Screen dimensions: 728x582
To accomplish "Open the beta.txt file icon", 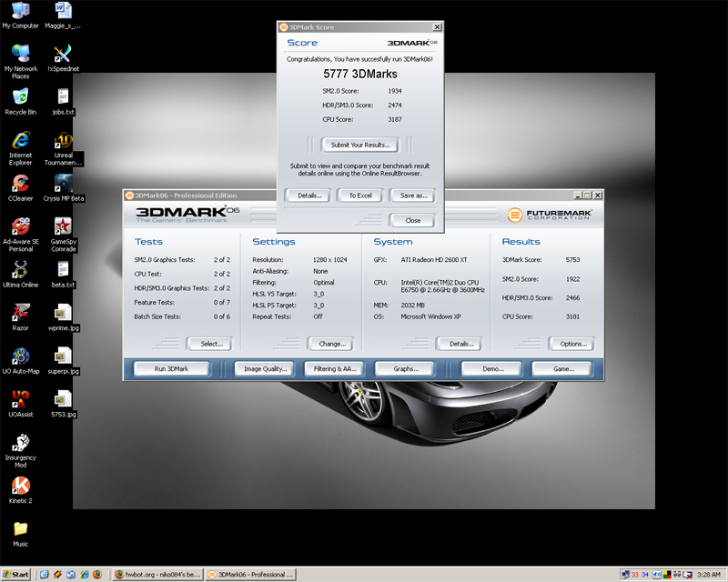I will (x=63, y=275).
